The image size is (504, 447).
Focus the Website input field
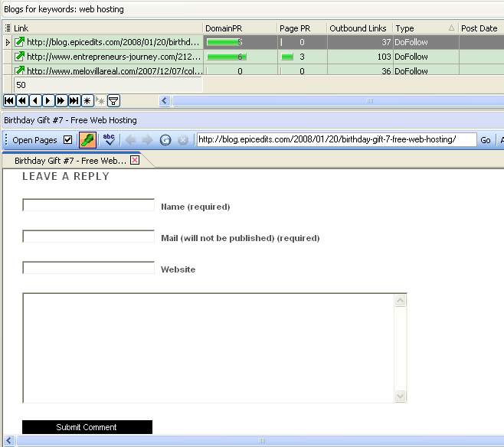[89, 268]
